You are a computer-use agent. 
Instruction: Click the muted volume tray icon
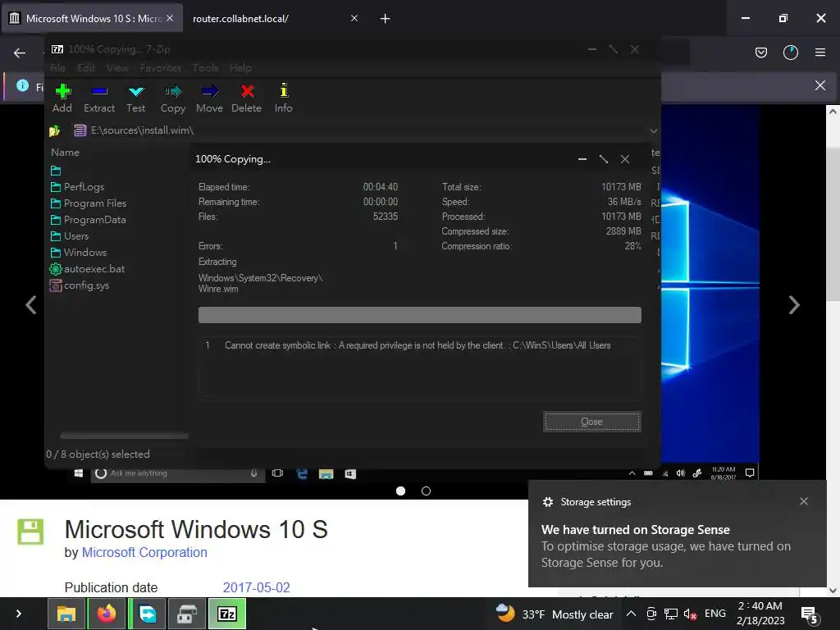pyautogui.click(x=690, y=614)
